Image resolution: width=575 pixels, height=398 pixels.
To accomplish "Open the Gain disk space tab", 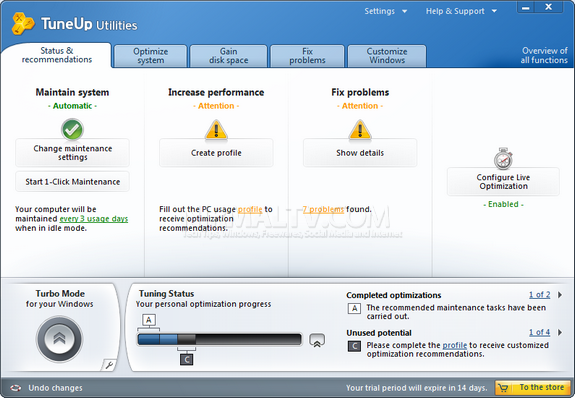I will pos(228,56).
